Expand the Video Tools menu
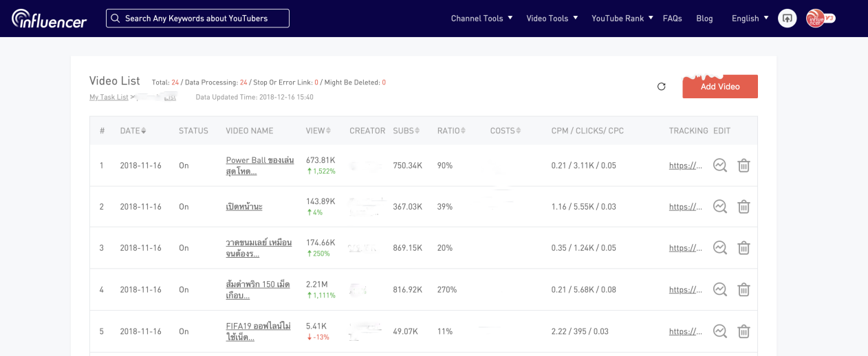The width and height of the screenshot is (868, 356). pyautogui.click(x=552, y=19)
